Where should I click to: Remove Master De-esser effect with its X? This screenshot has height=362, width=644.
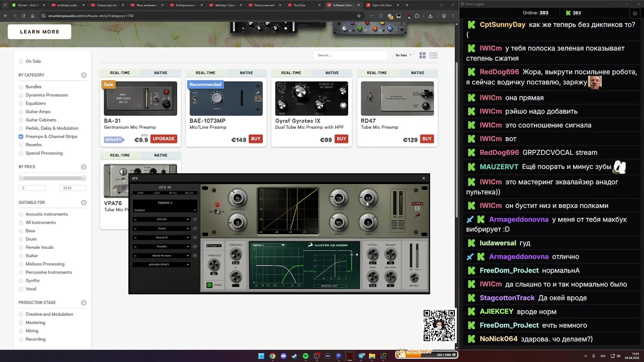coord(135,256)
